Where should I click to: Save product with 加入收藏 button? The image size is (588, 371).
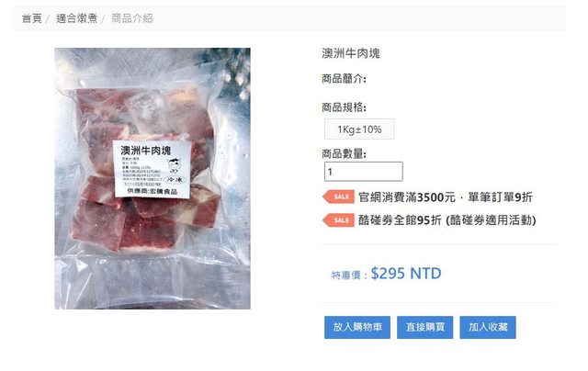[x=488, y=327]
